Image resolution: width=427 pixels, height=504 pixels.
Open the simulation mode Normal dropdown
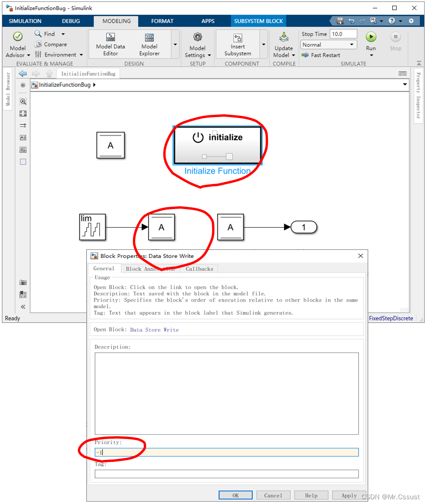[328, 45]
